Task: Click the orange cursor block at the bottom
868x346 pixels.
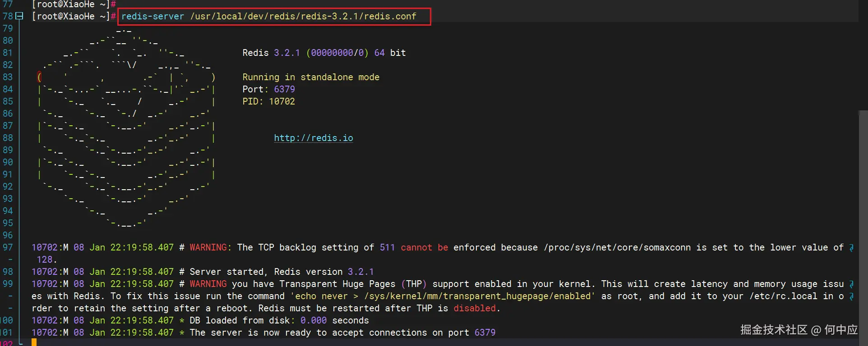Action: coord(34,342)
